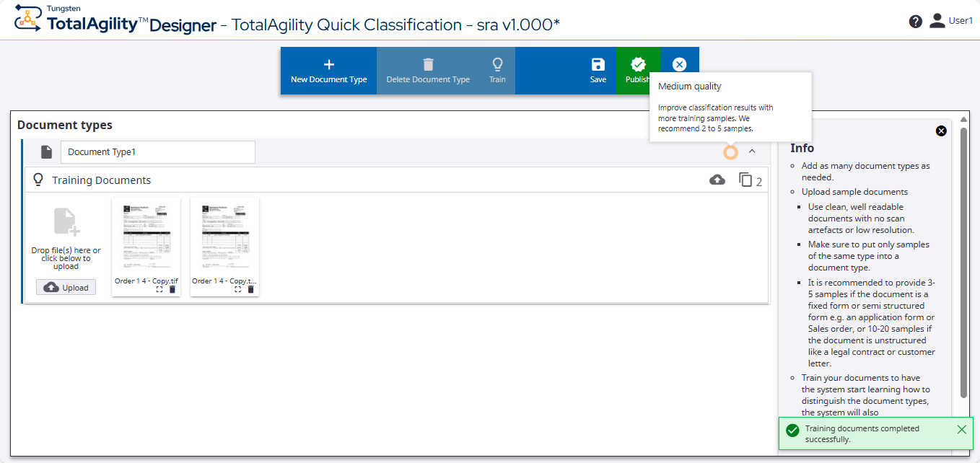Click the orange quality indicator circle
This screenshot has height=463, width=980.
(x=730, y=152)
